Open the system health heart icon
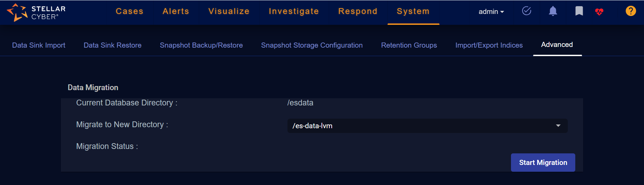This screenshot has height=185, width=644. 599,12
